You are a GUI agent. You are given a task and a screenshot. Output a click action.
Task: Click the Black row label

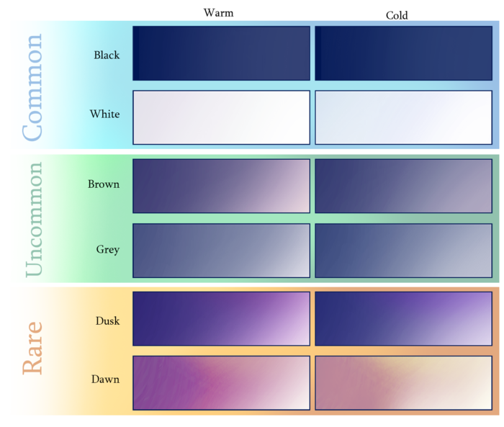click(x=107, y=55)
